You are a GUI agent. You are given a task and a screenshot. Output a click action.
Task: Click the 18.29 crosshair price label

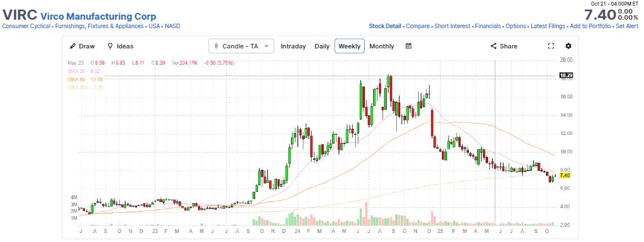565,75
